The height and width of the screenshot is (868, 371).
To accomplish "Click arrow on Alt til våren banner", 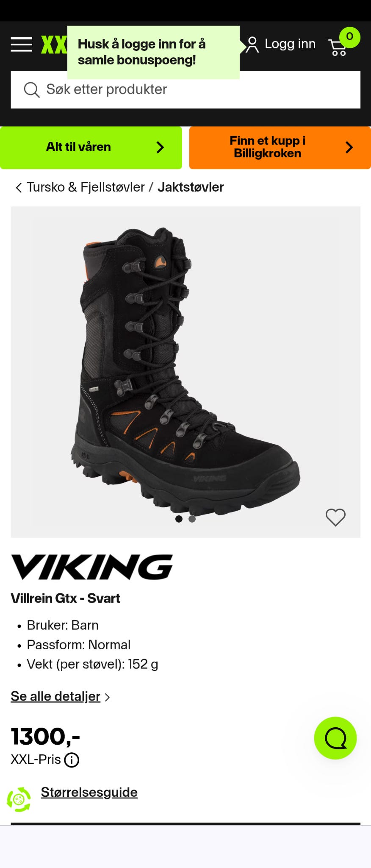I will pyautogui.click(x=160, y=147).
